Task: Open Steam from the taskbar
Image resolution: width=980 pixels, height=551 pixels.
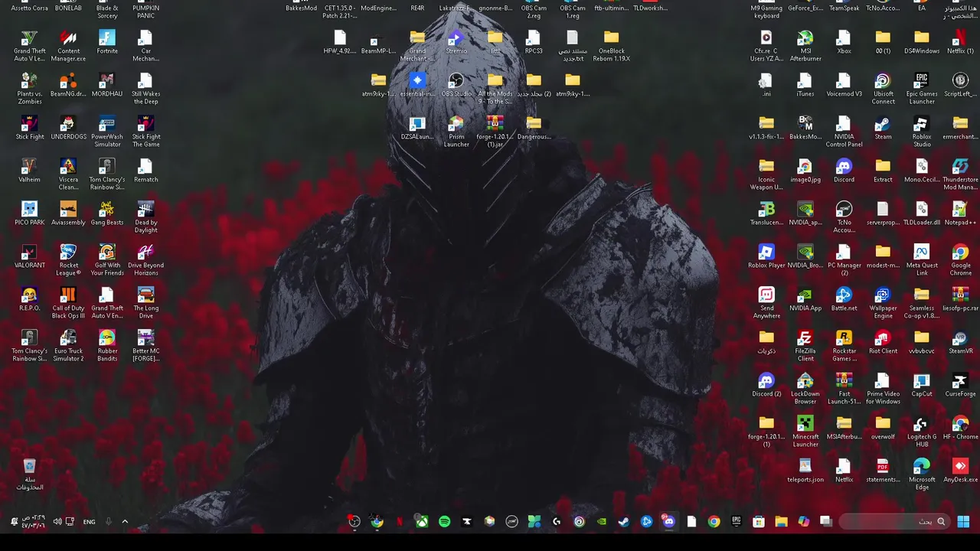Action: 624,522
